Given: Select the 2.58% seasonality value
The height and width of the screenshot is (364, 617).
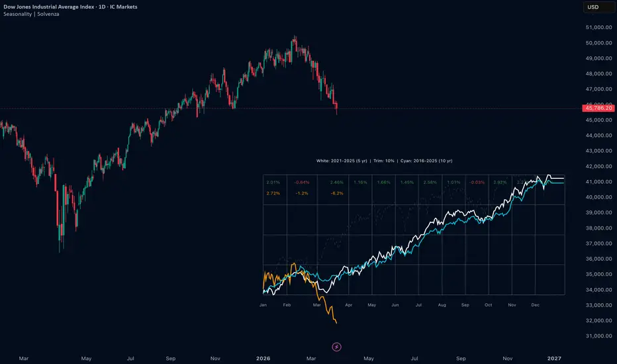Looking at the screenshot, I should (430, 182).
